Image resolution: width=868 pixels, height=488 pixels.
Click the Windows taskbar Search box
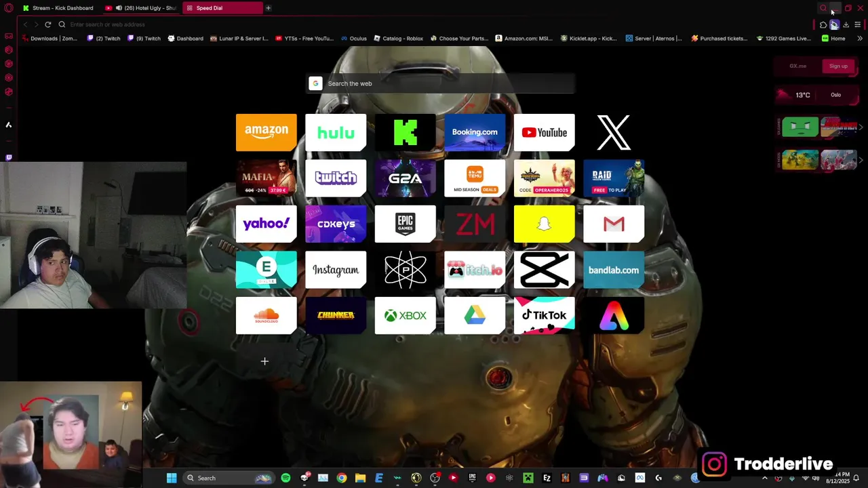coord(229,478)
